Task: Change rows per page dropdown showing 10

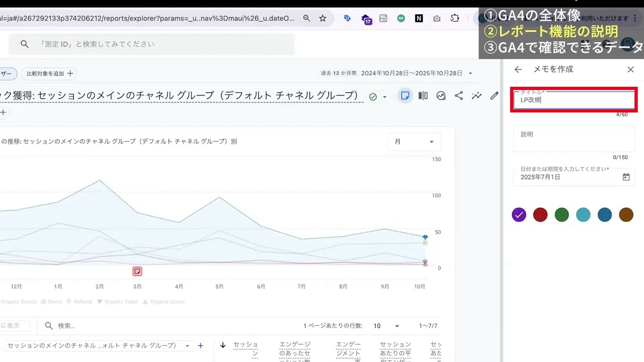Action: [386, 326]
